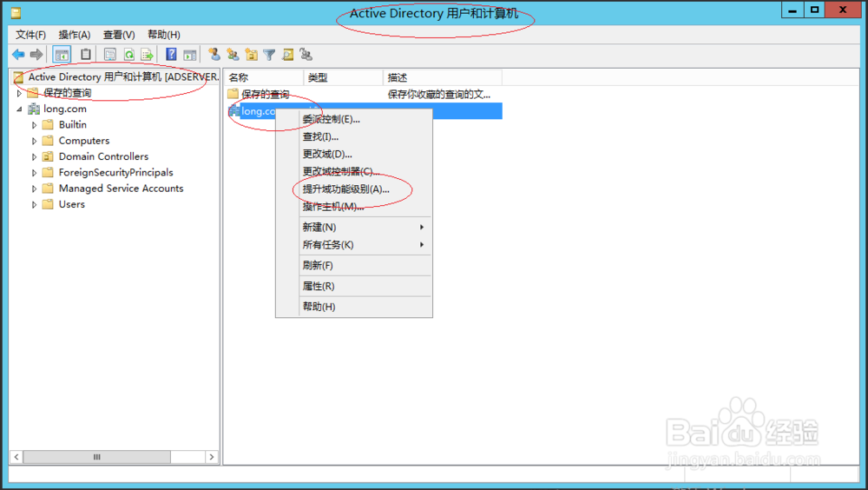Click the Back arrow toolbar icon
Image resolution: width=868 pixels, height=490 pixels.
click(18, 55)
